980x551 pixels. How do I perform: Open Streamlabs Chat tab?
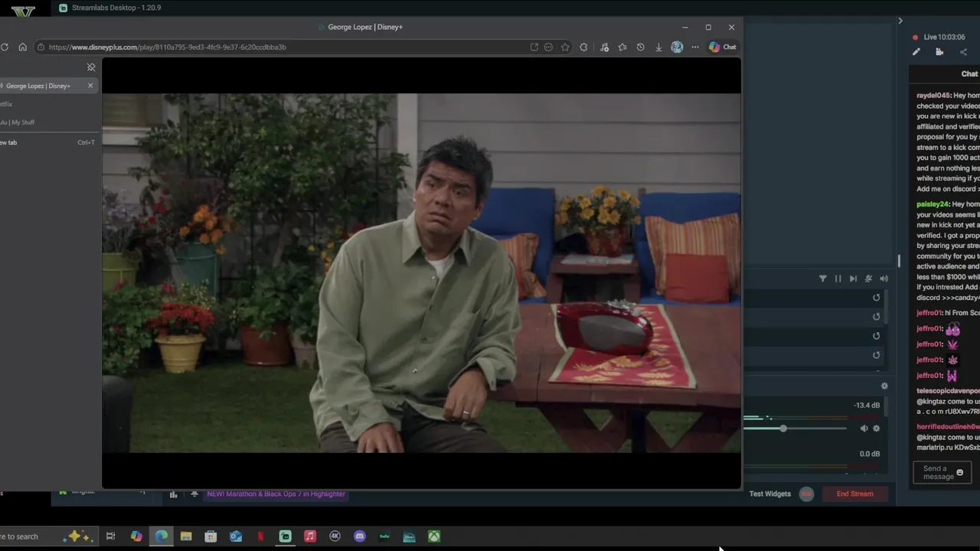pos(969,73)
